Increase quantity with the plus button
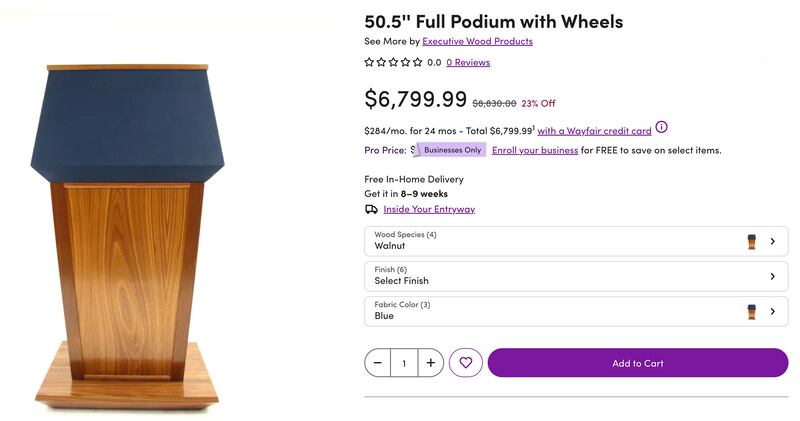This screenshot has width=800, height=421. 431,363
